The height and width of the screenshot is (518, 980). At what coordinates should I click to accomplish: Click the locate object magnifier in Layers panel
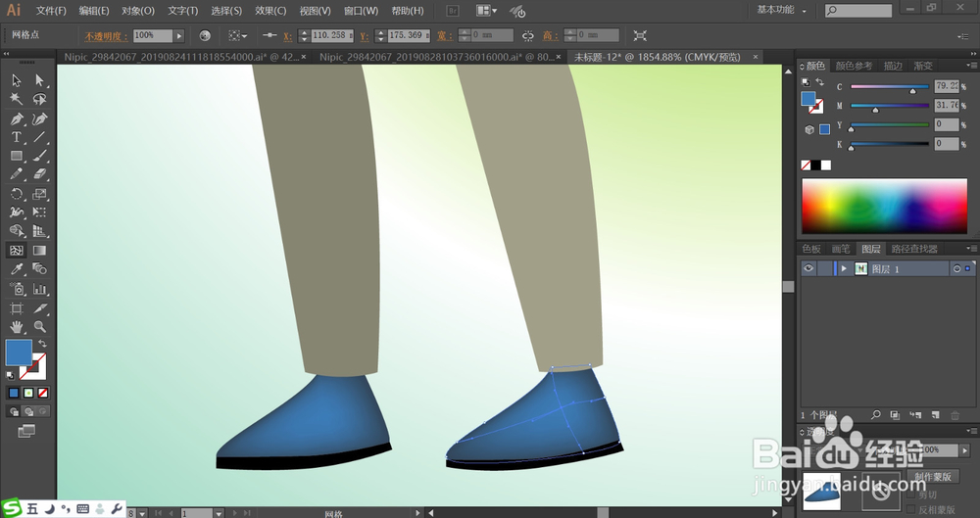coord(875,415)
